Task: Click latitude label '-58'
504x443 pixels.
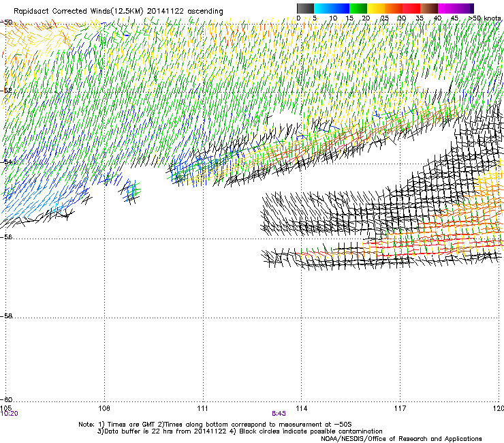Action: point(6,316)
